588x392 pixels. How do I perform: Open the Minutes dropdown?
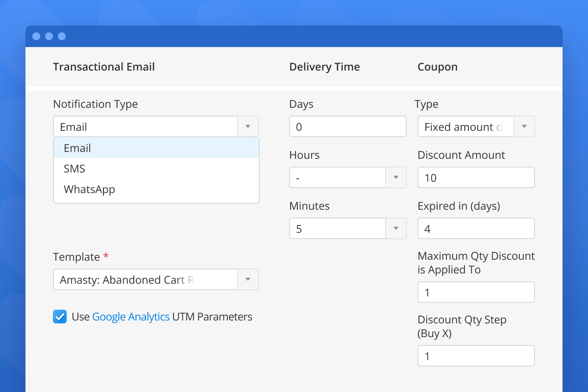click(x=395, y=228)
